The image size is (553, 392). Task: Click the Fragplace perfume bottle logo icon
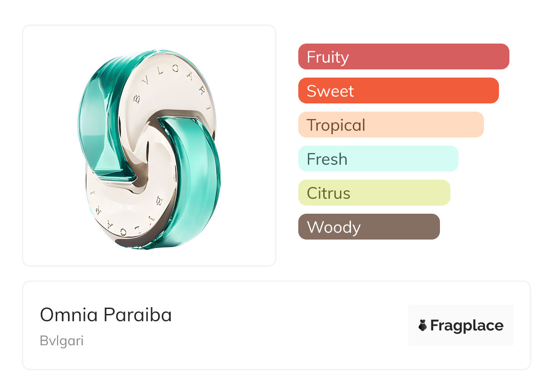[423, 325]
